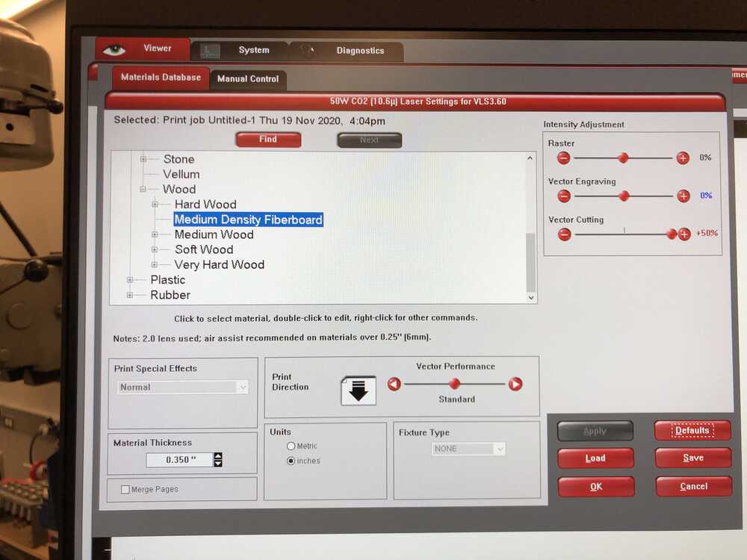
Task: Collapse the Wood material category
Action: point(143,190)
